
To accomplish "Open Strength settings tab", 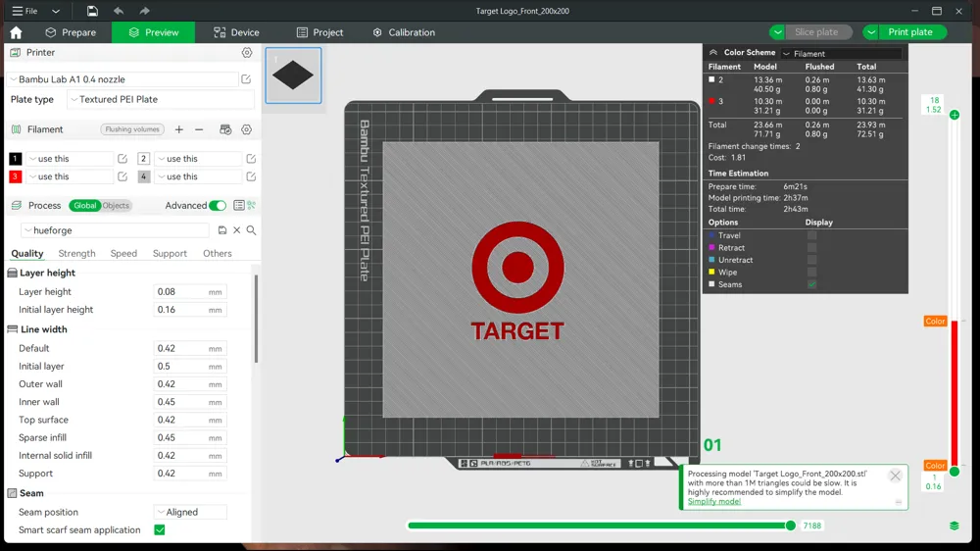I will [x=76, y=253].
